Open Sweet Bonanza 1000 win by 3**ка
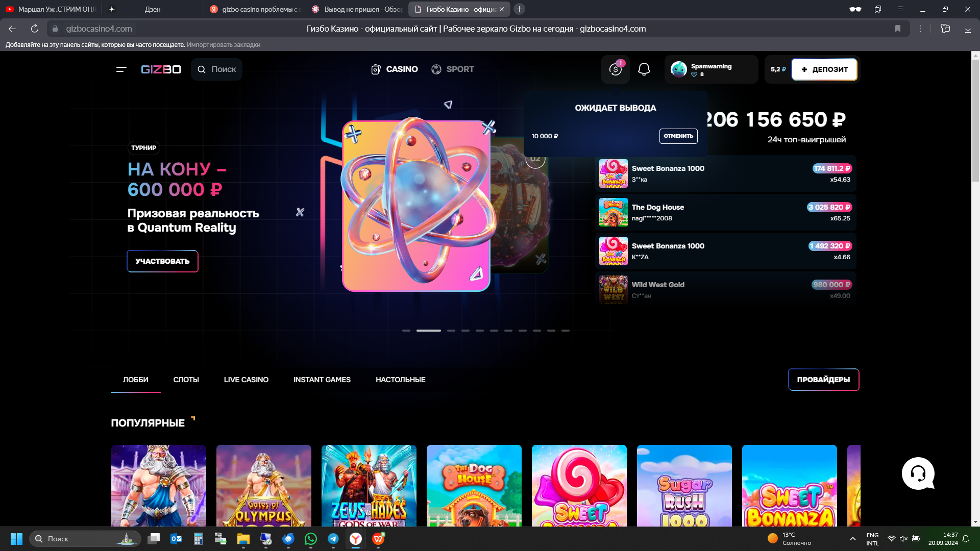The width and height of the screenshot is (980, 551). pyautogui.click(x=725, y=173)
